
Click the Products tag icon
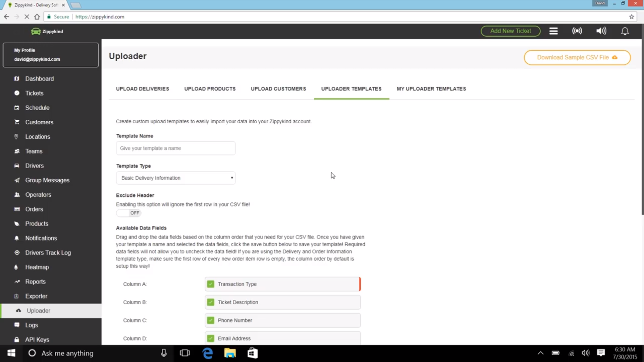click(17, 224)
